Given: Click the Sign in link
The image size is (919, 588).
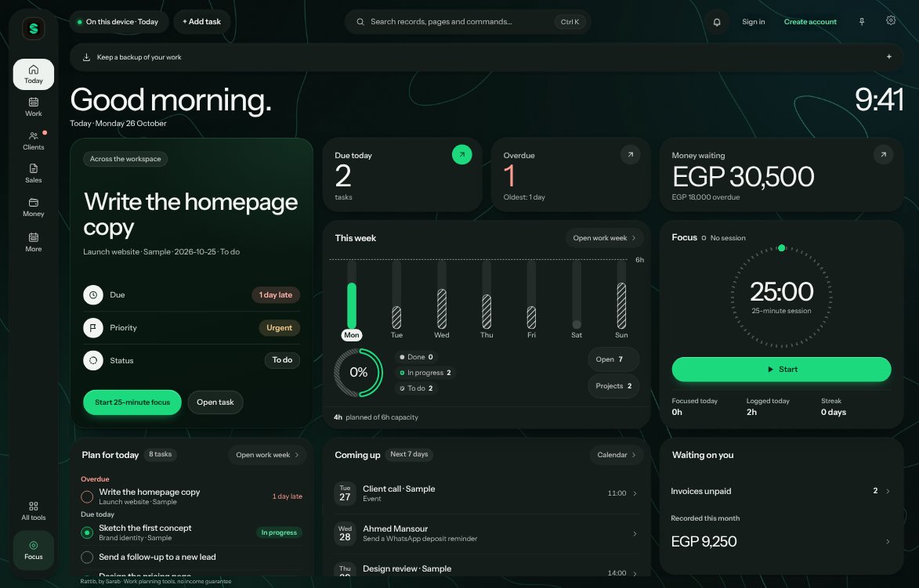Looking at the screenshot, I should pyautogui.click(x=753, y=22).
